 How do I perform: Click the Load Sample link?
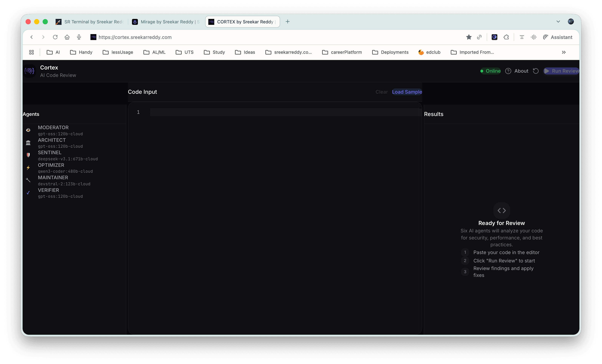click(406, 92)
